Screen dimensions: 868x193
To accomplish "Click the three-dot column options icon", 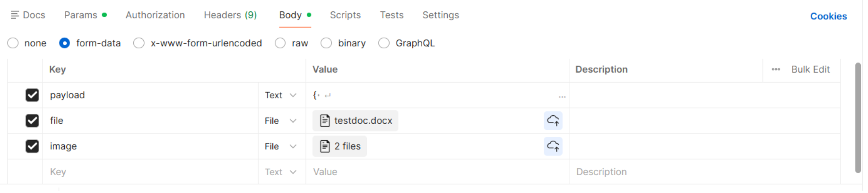I will [x=776, y=69].
